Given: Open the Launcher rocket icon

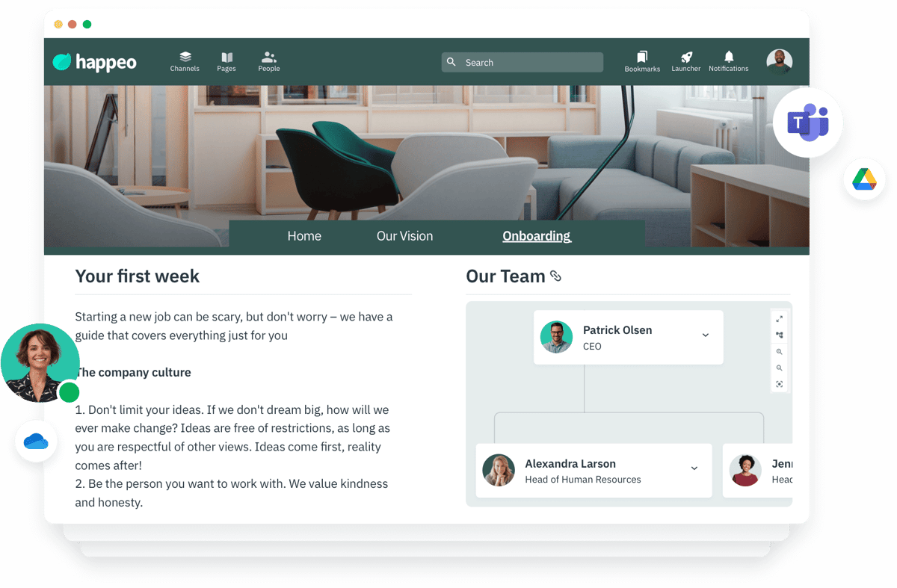Looking at the screenshot, I should (x=686, y=61).
